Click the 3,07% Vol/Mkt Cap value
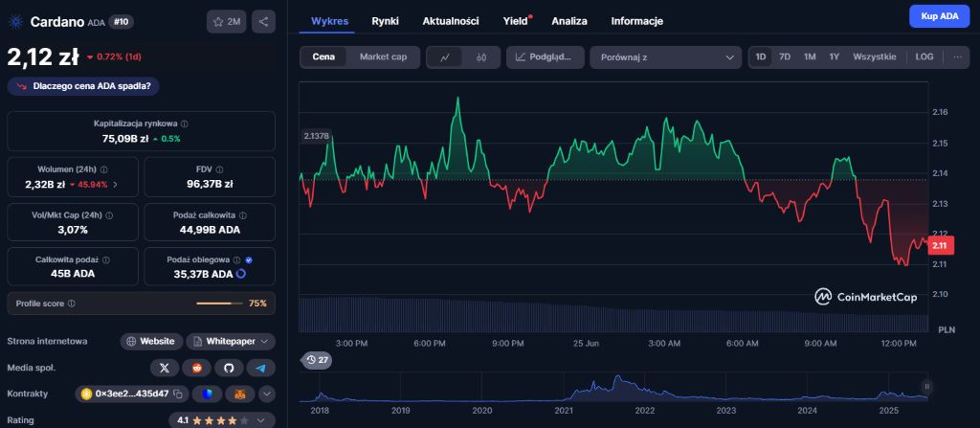 pyautogui.click(x=73, y=230)
